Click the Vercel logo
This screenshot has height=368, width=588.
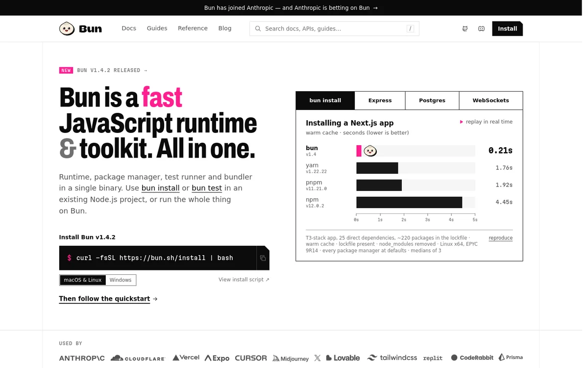pyautogui.click(x=186, y=358)
